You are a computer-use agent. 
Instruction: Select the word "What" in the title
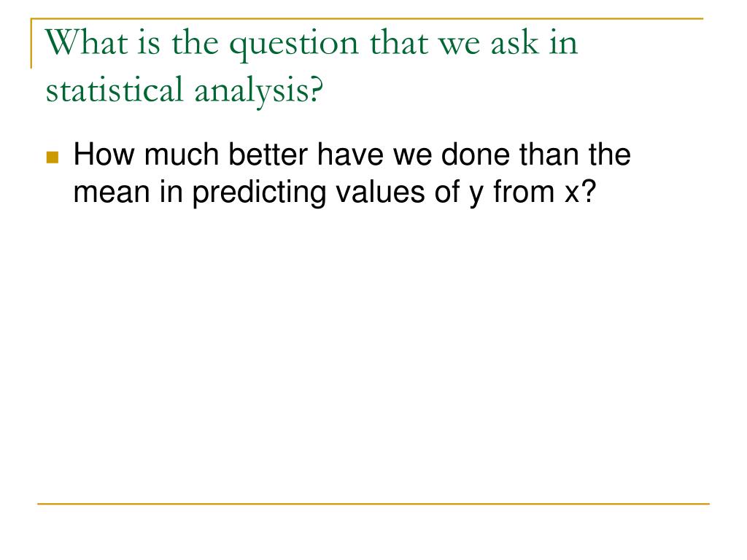tap(87, 43)
